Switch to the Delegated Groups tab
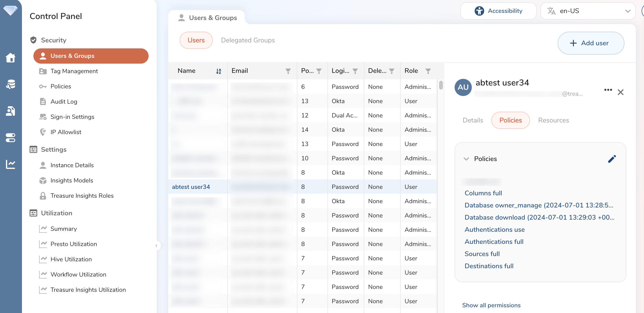This screenshot has height=313, width=644. [x=248, y=40]
